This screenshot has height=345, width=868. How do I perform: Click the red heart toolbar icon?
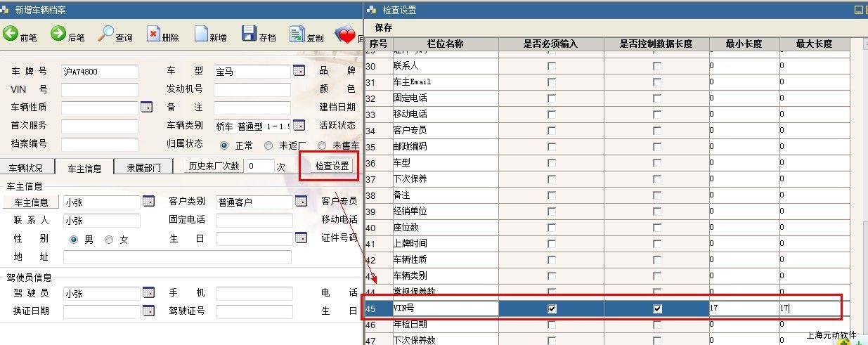(x=345, y=34)
